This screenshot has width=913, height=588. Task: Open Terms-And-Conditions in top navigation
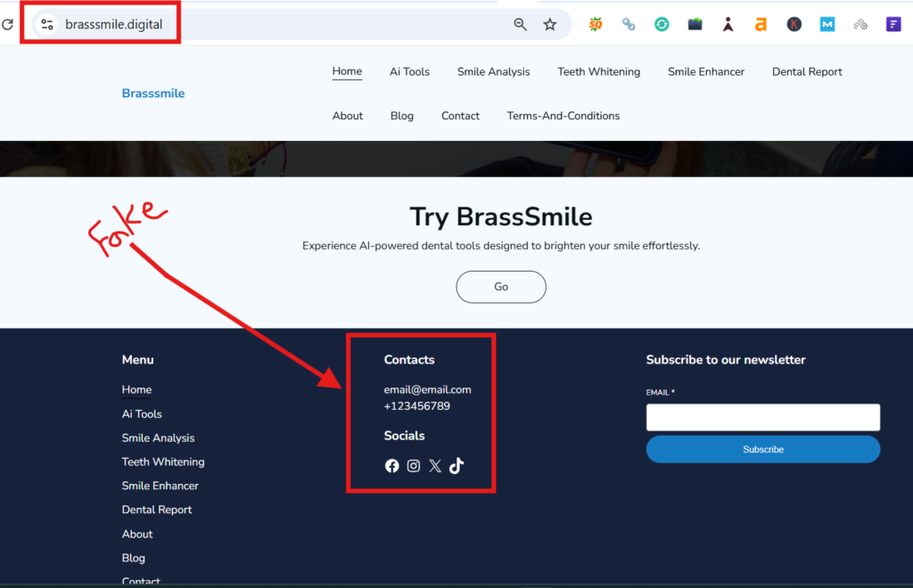coord(563,116)
